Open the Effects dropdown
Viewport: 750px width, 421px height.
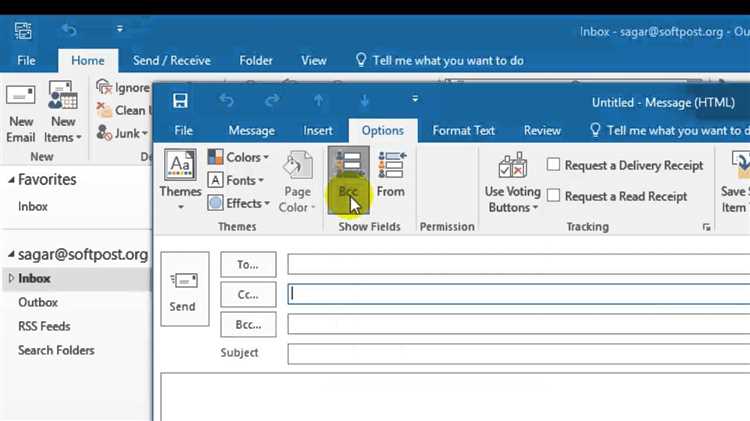(x=239, y=203)
